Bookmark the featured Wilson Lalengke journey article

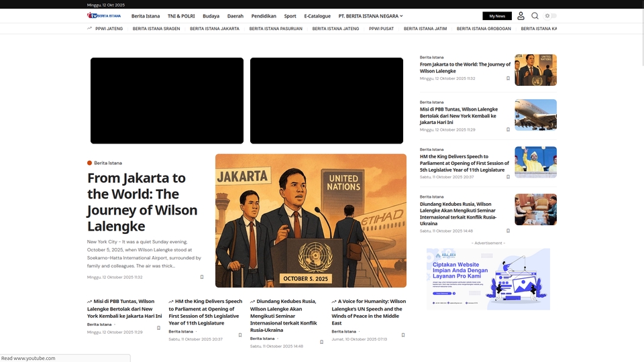click(x=202, y=277)
